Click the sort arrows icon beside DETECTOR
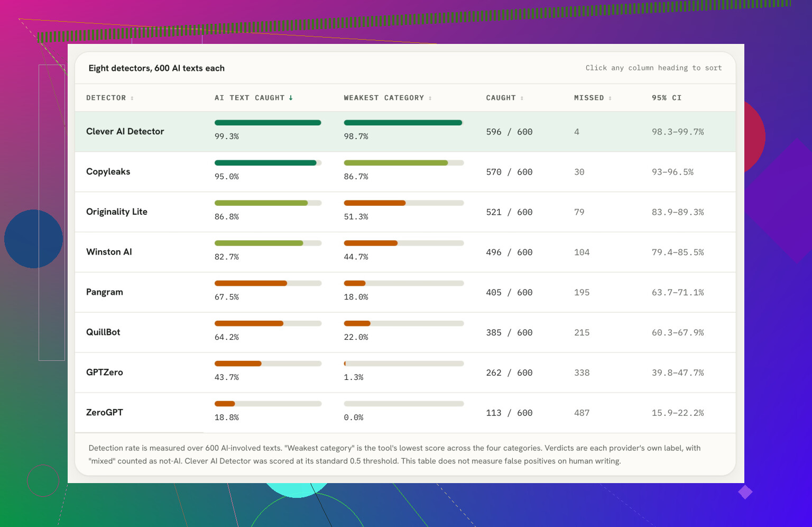This screenshot has height=527, width=812. tap(132, 98)
